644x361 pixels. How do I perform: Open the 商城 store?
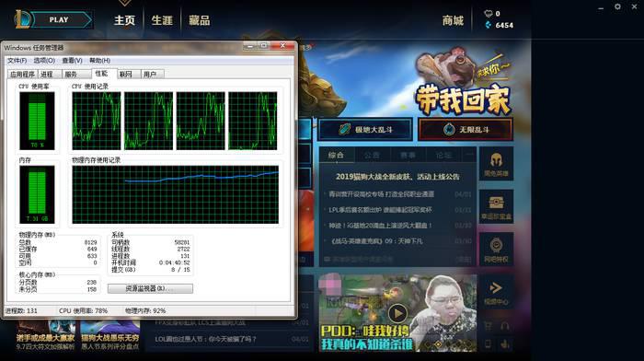(453, 20)
